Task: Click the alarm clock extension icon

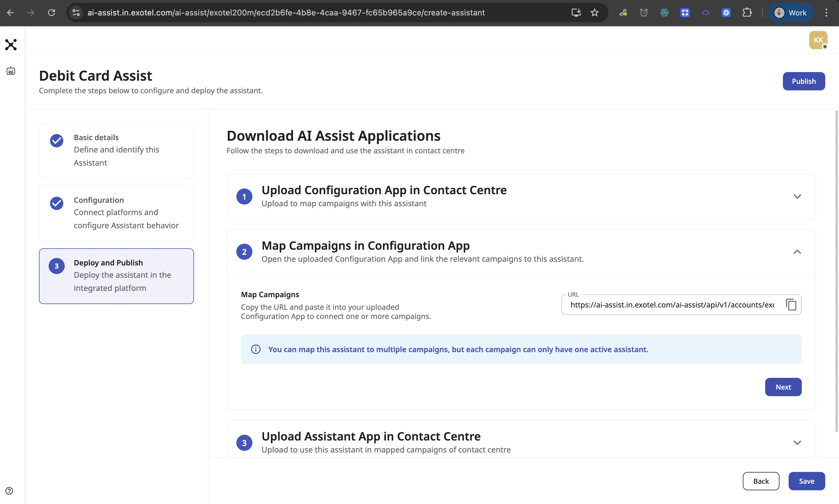Action: click(643, 13)
